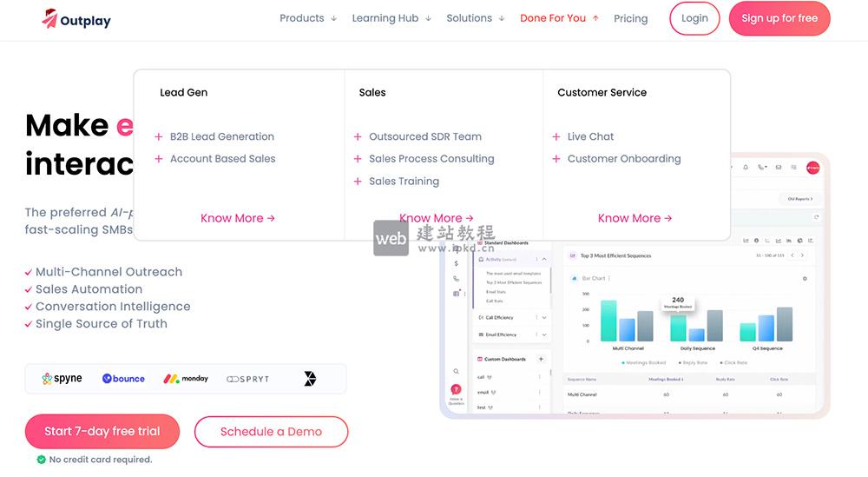
Task: Click the Bar Chart settings gear icon
Action: pos(805,279)
